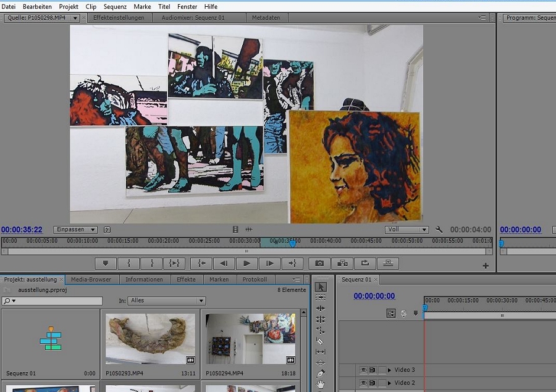The width and height of the screenshot is (556, 392).
Task: Select the Razor tool
Action: pyautogui.click(x=320, y=341)
